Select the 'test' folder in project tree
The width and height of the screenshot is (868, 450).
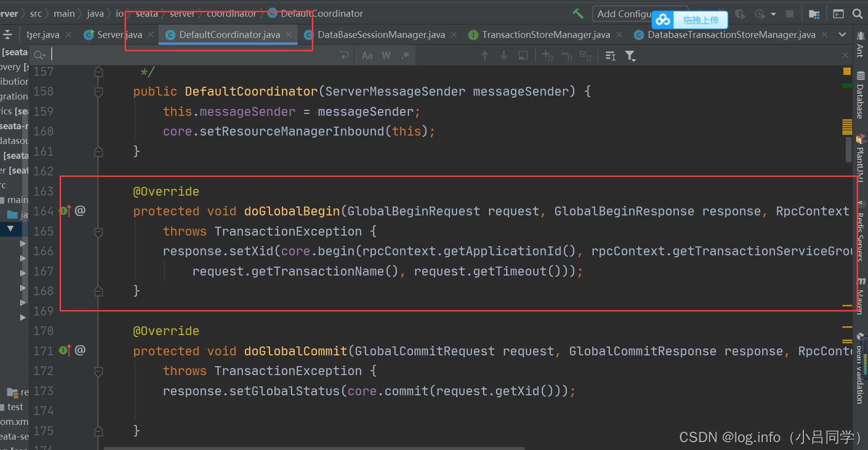15,407
